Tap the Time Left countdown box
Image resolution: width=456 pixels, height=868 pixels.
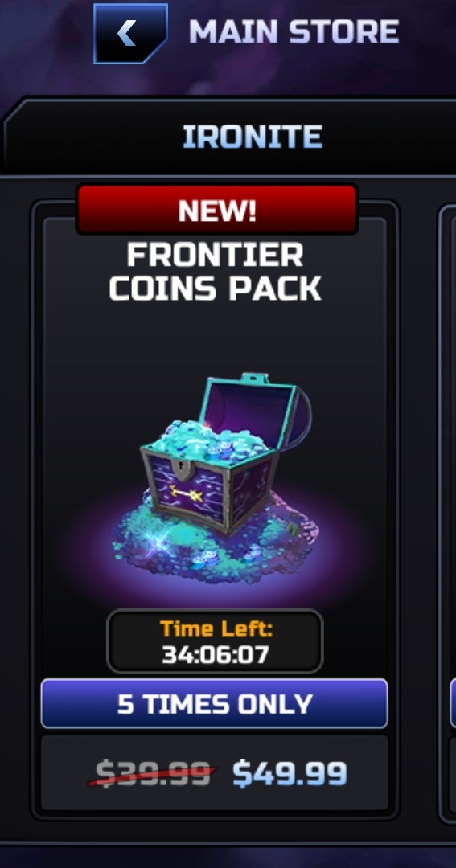pyautogui.click(x=215, y=641)
